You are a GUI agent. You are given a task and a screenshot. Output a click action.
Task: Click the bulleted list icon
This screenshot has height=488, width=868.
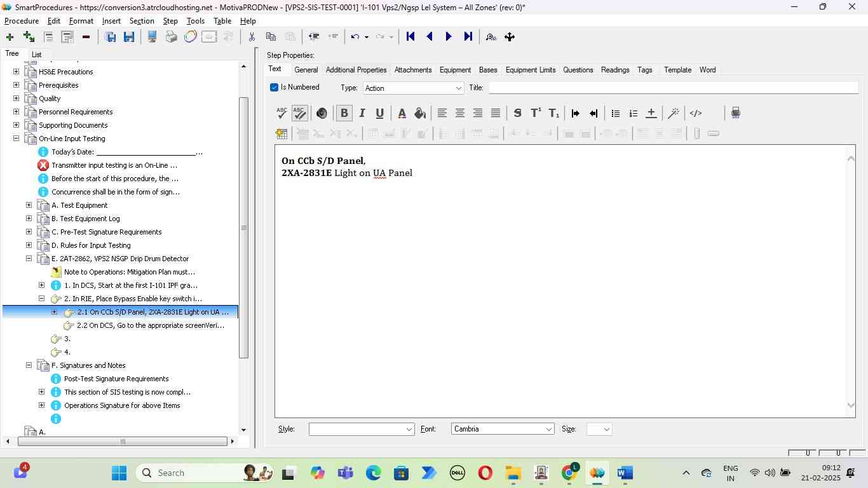coord(615,113)
